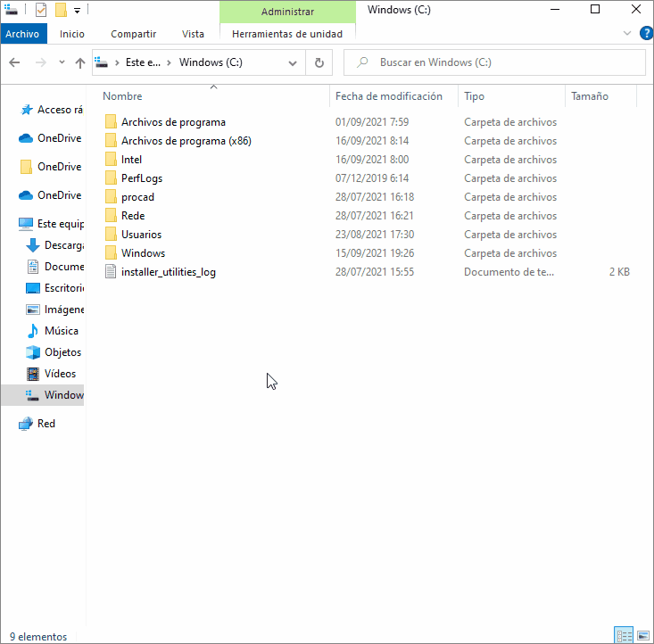Image resolution: width=654 pixels, height=644 pixels.
Task: Open Vídeos in the navigation pane
Action: (51, 374)
